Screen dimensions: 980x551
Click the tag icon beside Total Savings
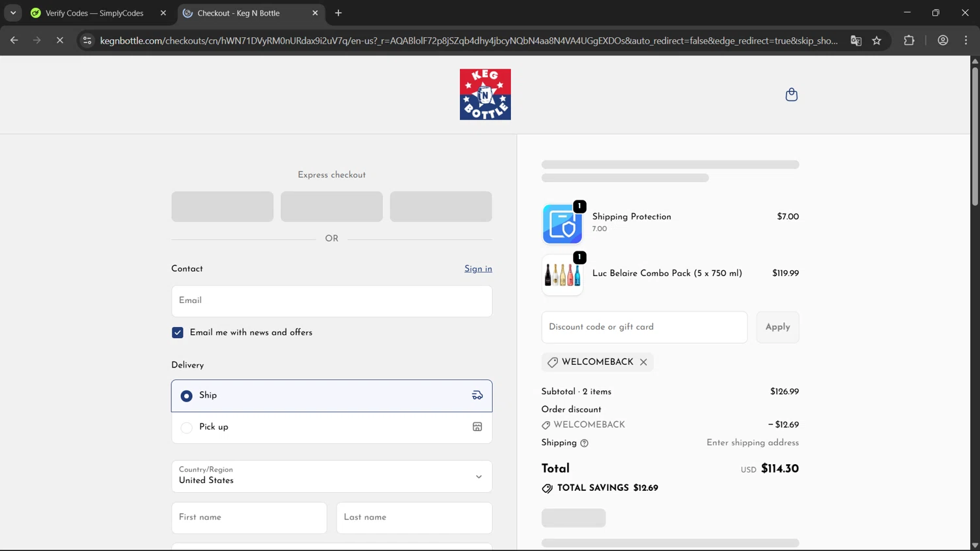(x=547, y=488)
